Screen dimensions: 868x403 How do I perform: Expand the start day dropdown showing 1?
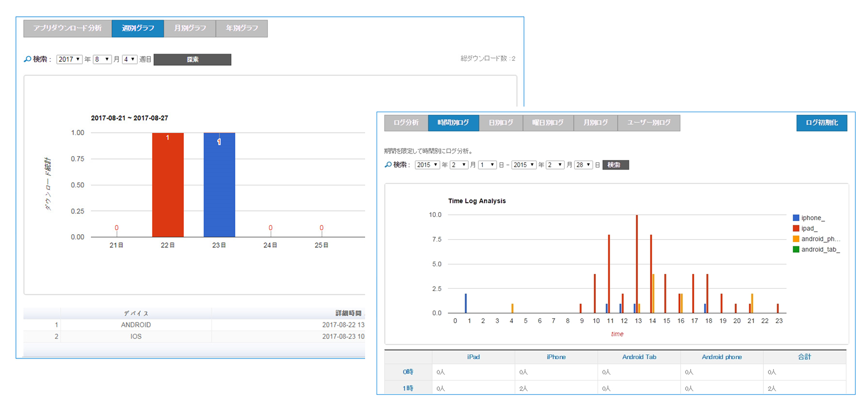tap(487, 165)
